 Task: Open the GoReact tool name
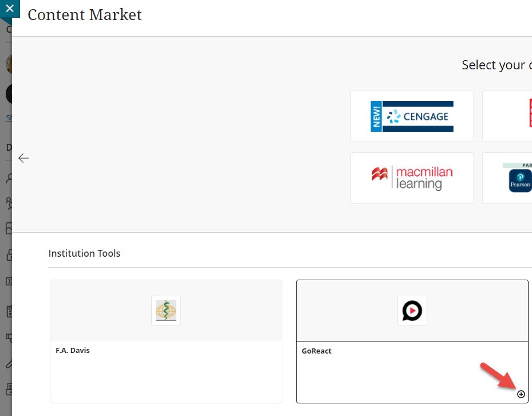point(317,351)
